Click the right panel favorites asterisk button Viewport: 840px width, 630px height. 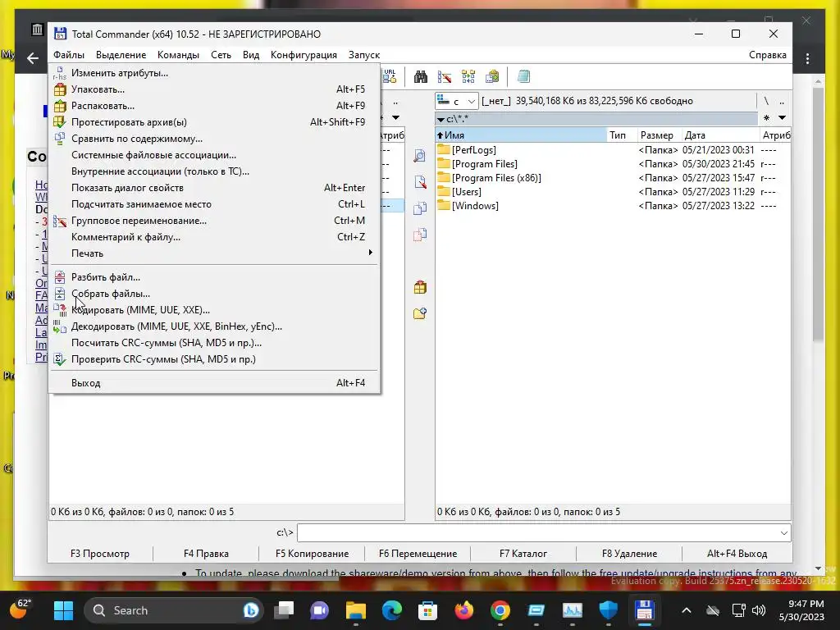pyautogui.click(x=767, y=118)
